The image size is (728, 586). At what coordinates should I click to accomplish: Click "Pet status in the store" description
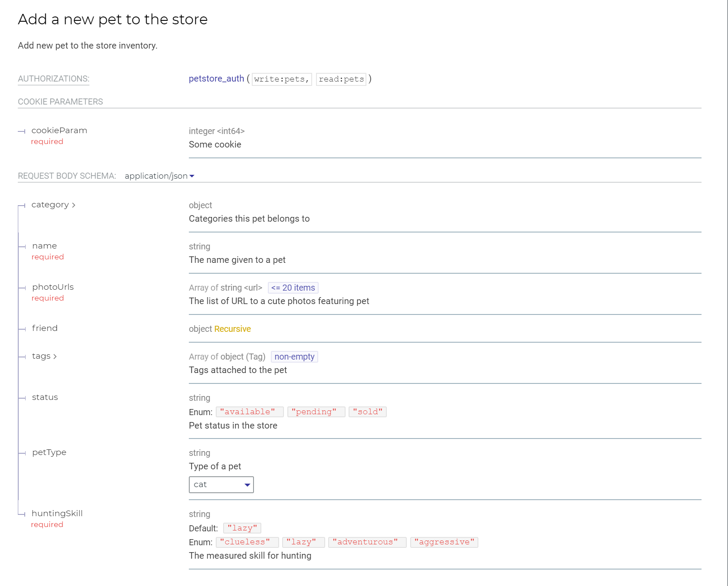(x=233, y=426)
